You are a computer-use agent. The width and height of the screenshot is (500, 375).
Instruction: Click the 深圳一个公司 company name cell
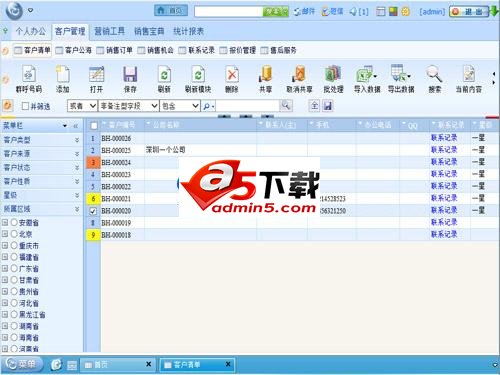pyautogui.click(x=165, y=150)
